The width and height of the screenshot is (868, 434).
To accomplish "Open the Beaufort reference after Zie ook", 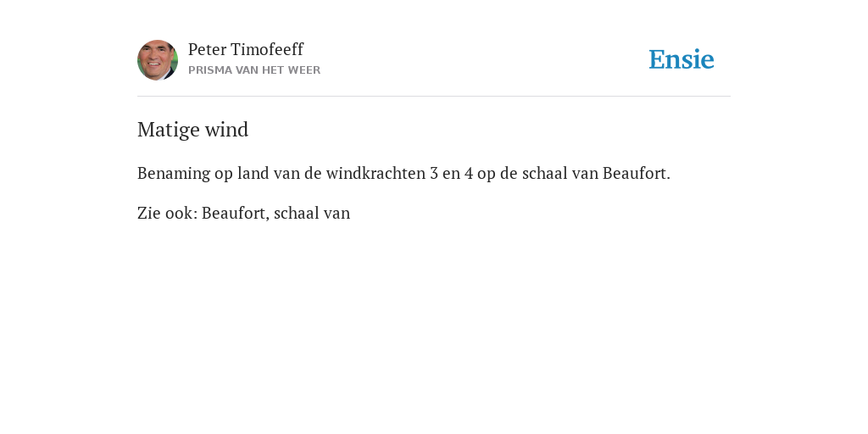I will [236, 213].
